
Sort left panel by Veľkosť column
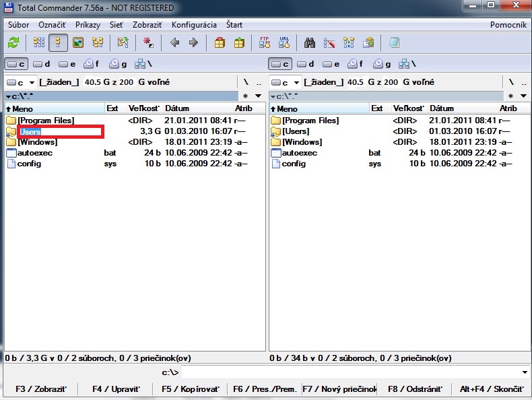[x=144, y=108]
